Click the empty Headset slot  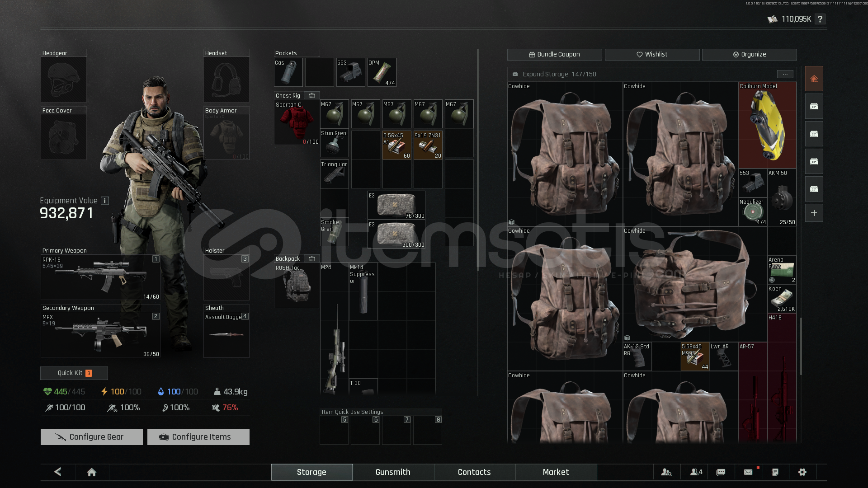[226, 80]
